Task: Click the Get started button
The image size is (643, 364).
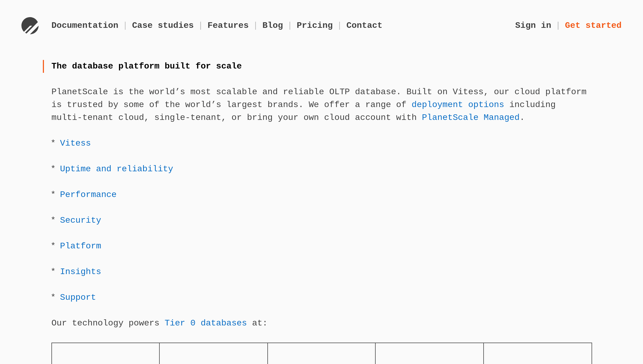Action: pyautogui.click(x=593, y=25)
